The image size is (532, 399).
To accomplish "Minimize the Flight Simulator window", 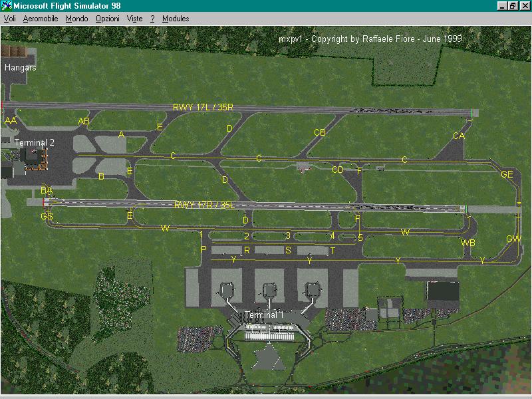I will point(502,6).
